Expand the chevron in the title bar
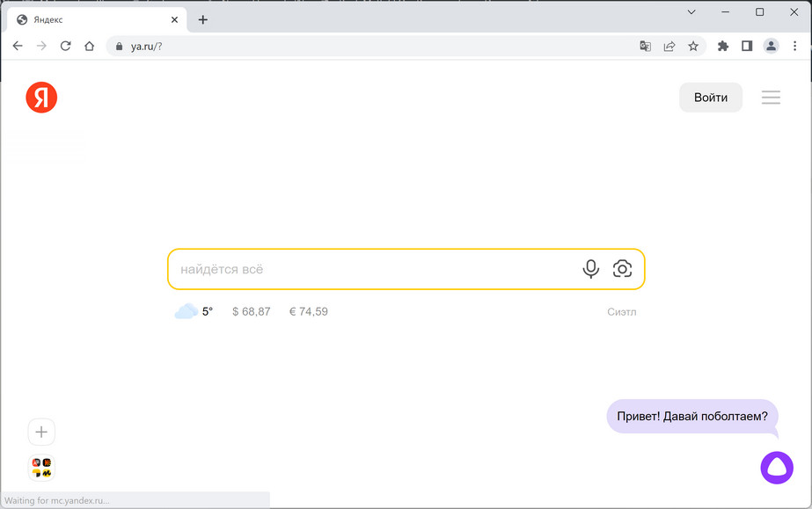 click(x=691, y=11)
